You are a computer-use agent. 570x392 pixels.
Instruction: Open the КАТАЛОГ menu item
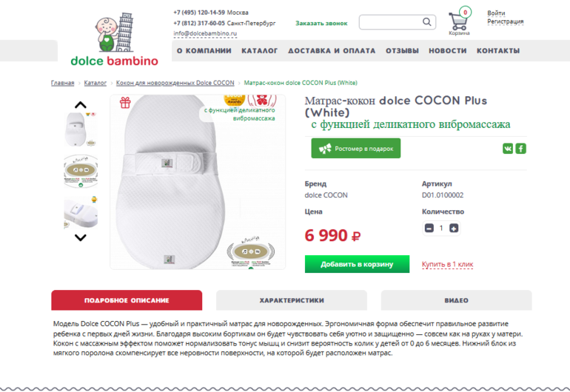260,51
